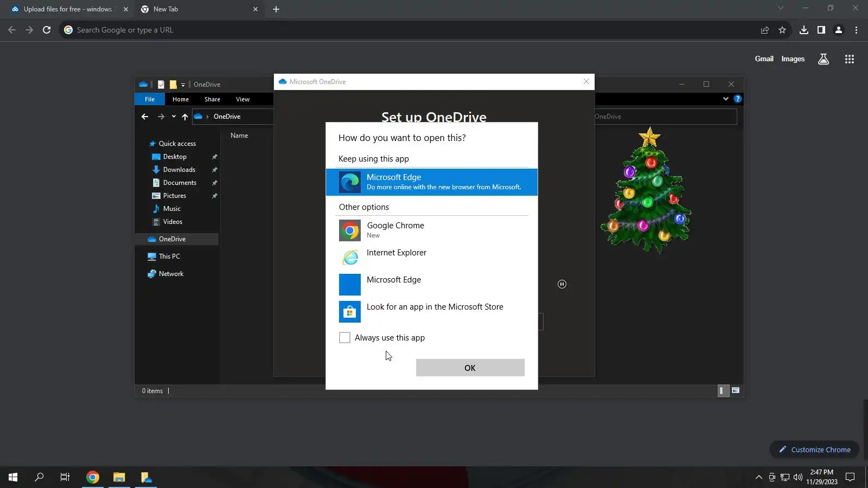The height and width of the screenshot is (488, 868).
Task: Open the File tab in File Explorer
Action: click(150, 99)
